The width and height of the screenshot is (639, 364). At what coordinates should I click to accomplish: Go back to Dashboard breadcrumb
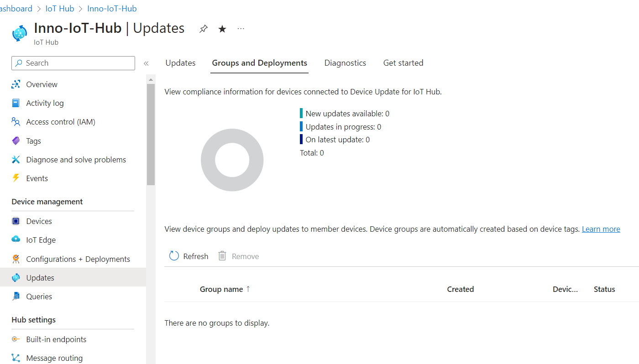[16, 9]
